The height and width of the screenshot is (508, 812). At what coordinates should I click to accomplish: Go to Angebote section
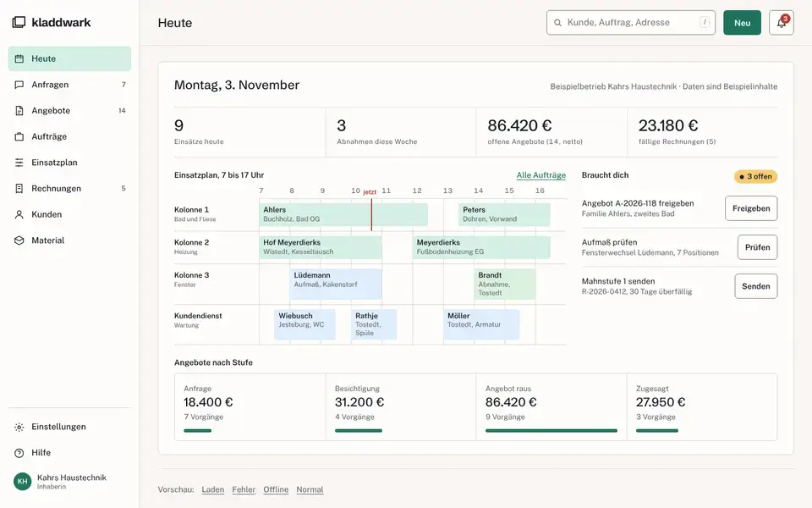click(69, 110)
